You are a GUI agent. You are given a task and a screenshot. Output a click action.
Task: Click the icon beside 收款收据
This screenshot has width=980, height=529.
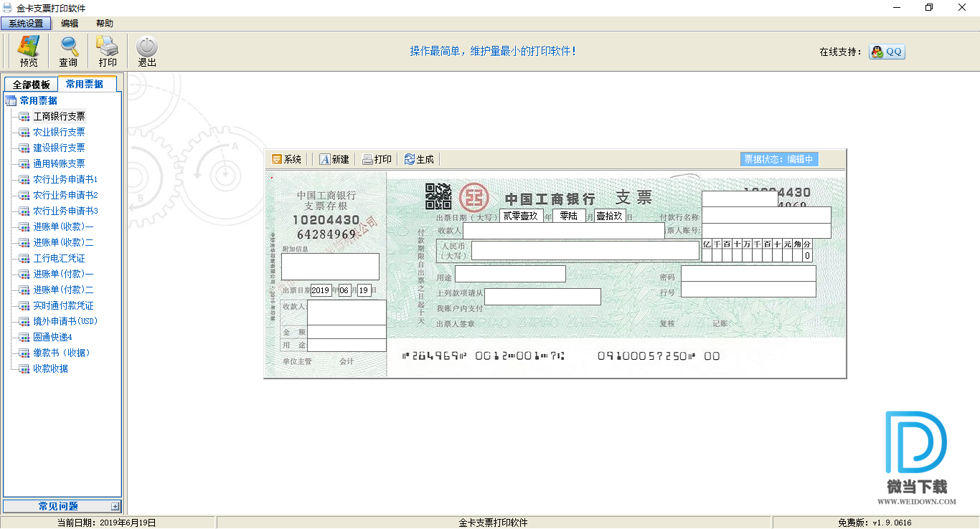pyautogui.click(x=24, y=369)
